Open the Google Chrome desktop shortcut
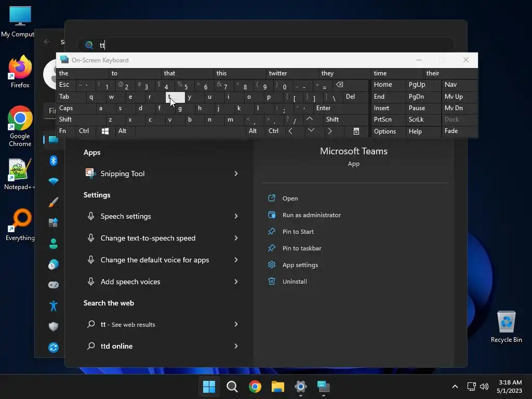Viewport: 532px width, 399px height. pyautogui.click(x=20, y=126)
